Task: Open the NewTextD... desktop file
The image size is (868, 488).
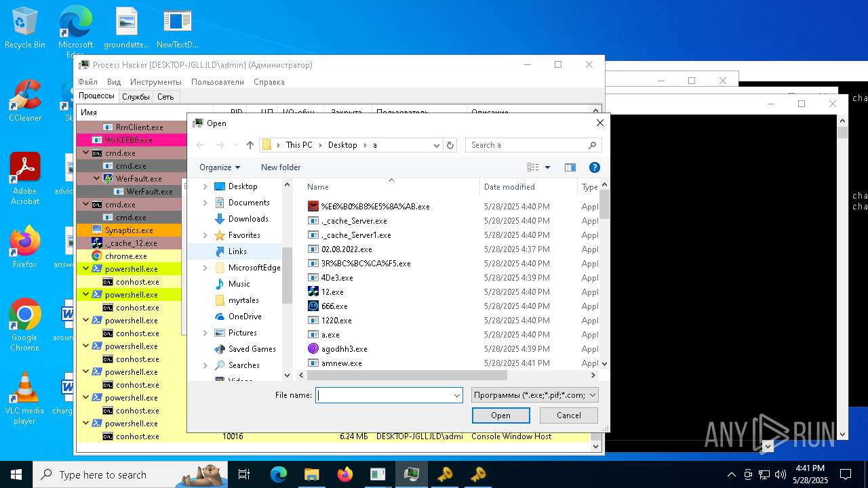Action: [177, 28]
